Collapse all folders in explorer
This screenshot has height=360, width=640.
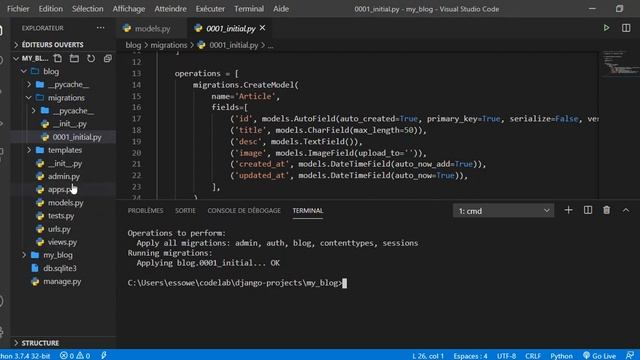(x=108, y=58)
